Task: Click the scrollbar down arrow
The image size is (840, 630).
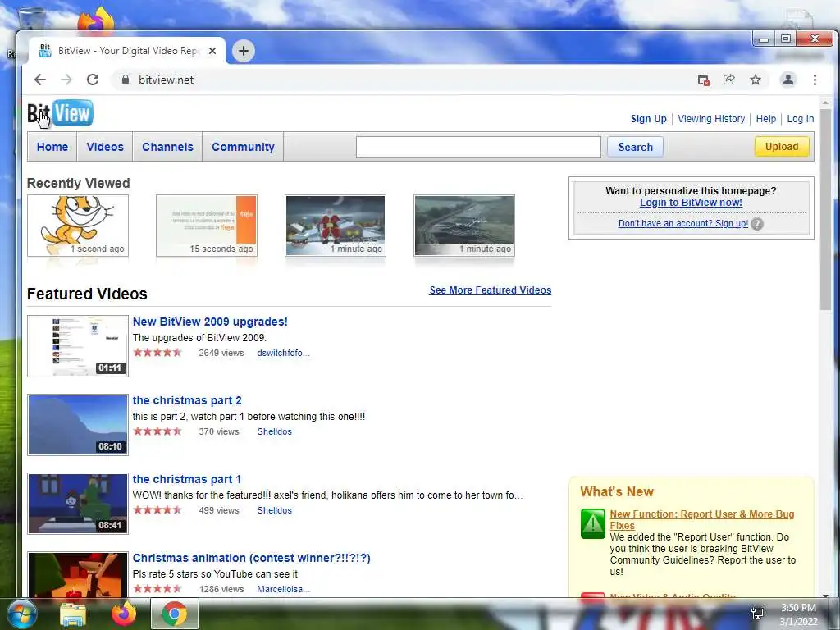Action: [x=825, y=595]
